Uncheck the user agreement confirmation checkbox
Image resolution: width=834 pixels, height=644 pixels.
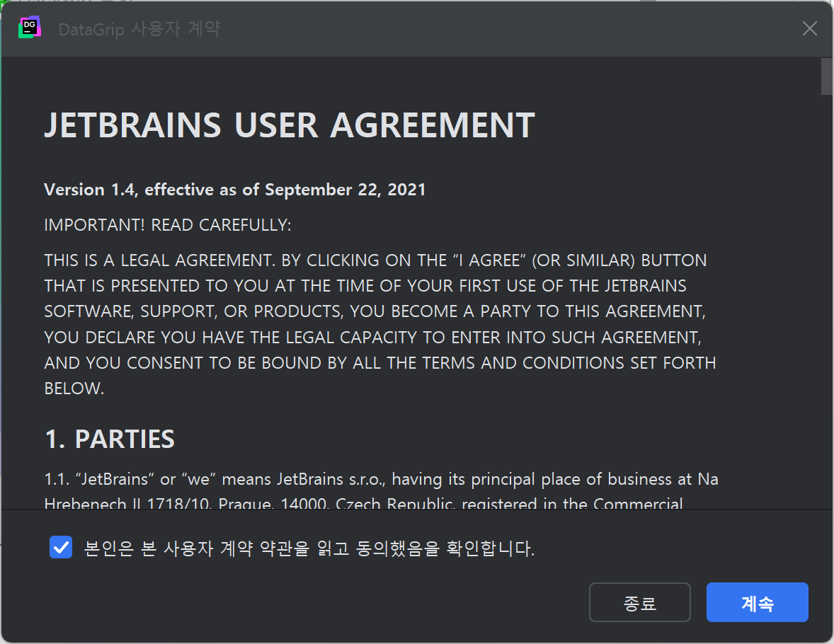pos(61,547)
